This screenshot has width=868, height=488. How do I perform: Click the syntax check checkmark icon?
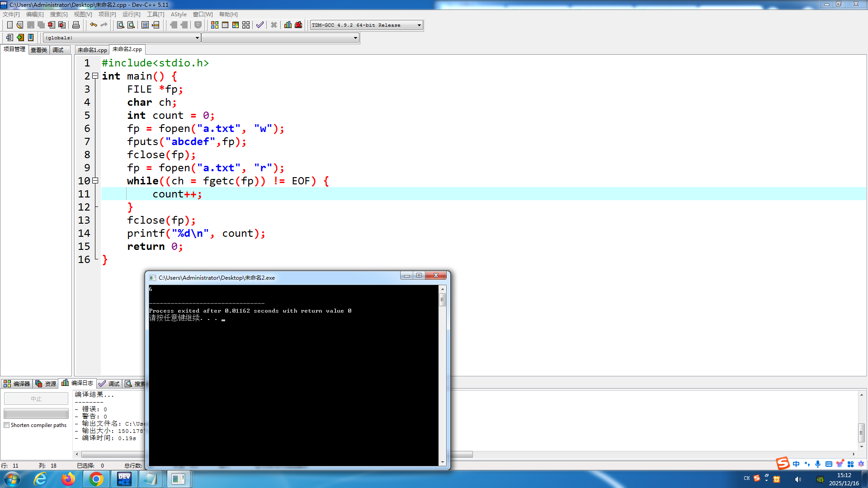[x=259, y=25]
